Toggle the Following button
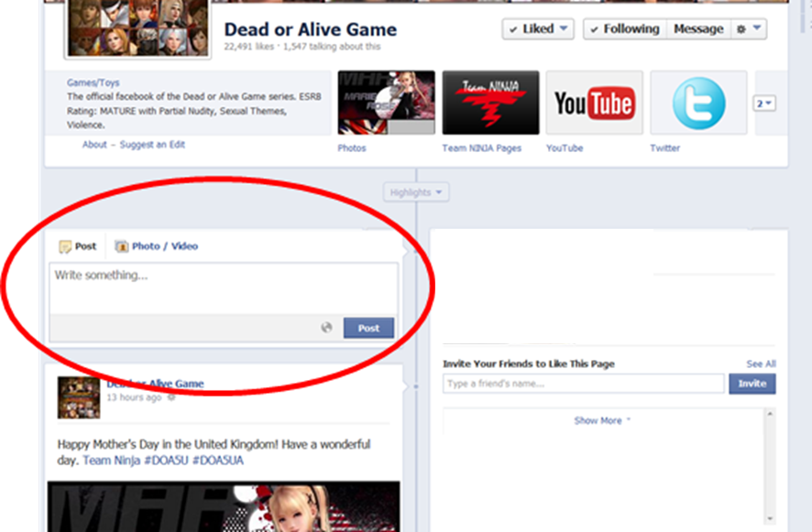This screenshot has width=812, height=532. (x=625, y=29)
